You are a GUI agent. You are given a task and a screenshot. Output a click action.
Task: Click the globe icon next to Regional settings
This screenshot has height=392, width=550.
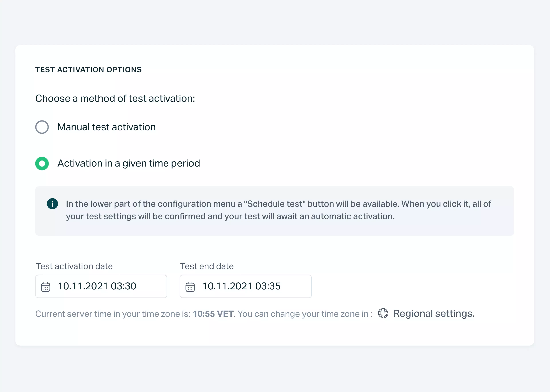[383, 313]
